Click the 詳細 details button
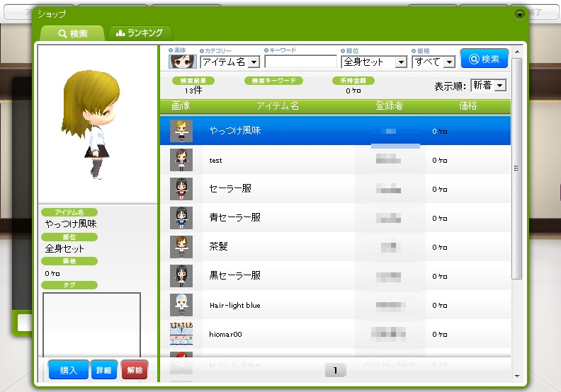The image size is (561, 392). click(x=103, y=370)
